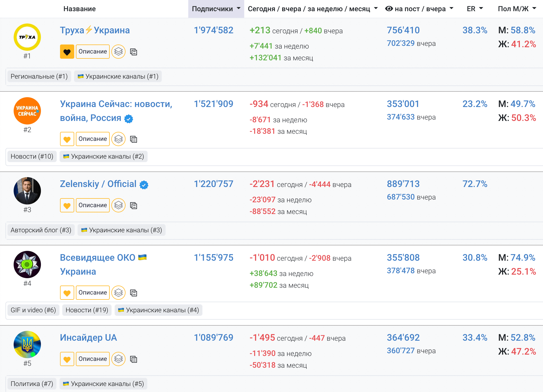This screenshot has width=543, height=392.
Task: Toggle favorite heart for Труха Украина
Action: click(x=67, y=52)
